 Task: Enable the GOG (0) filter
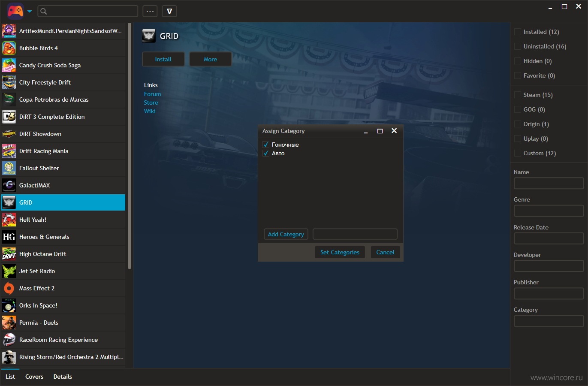(x=518, y=109)
